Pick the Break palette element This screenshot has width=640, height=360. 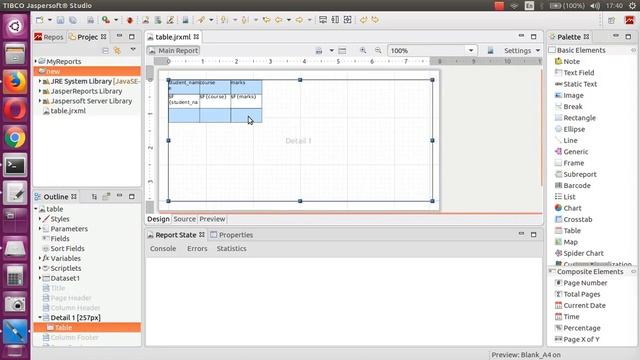click(x=569, y=107)
